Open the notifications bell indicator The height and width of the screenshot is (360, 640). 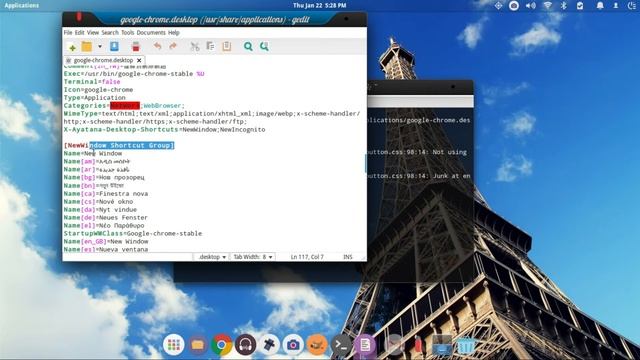(600, 5)
